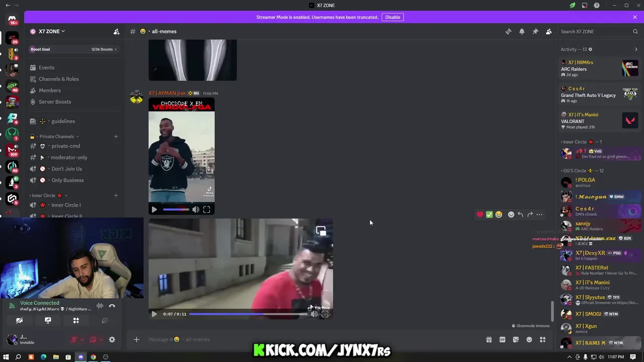Viewport: 644px width, 362px height.
Task: Open more message options ellipsis
Action: point(539,215)
